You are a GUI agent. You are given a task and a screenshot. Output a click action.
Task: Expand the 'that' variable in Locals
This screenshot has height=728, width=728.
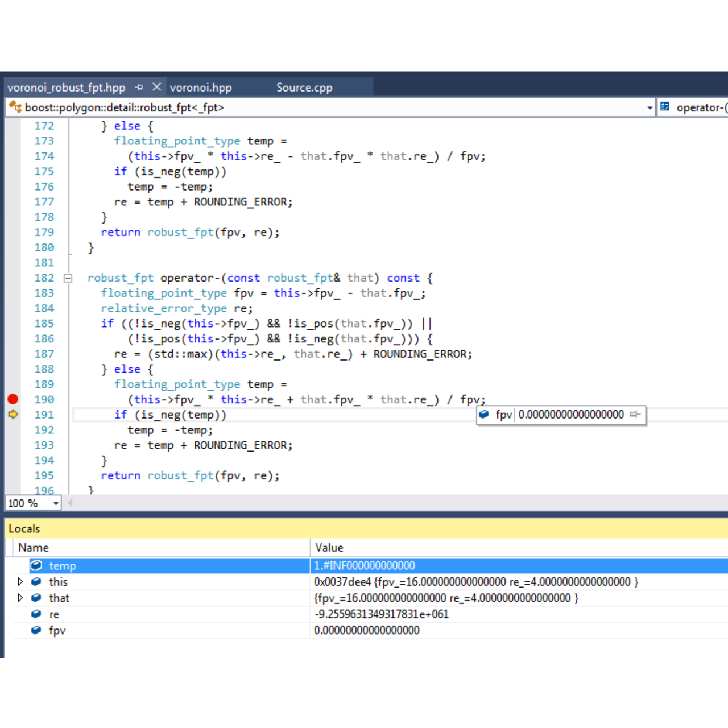tap(20, 598)
